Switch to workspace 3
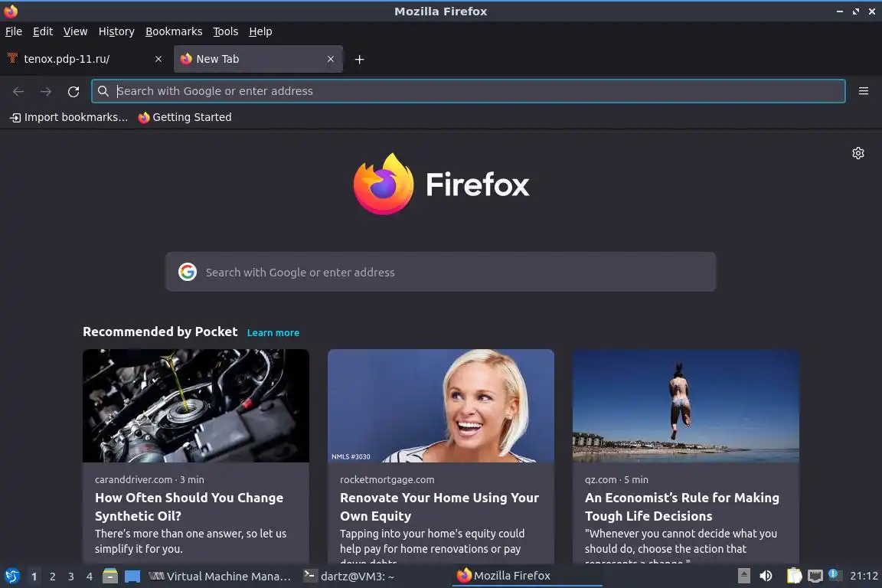The image size is (882, 588). pos(71,577)
